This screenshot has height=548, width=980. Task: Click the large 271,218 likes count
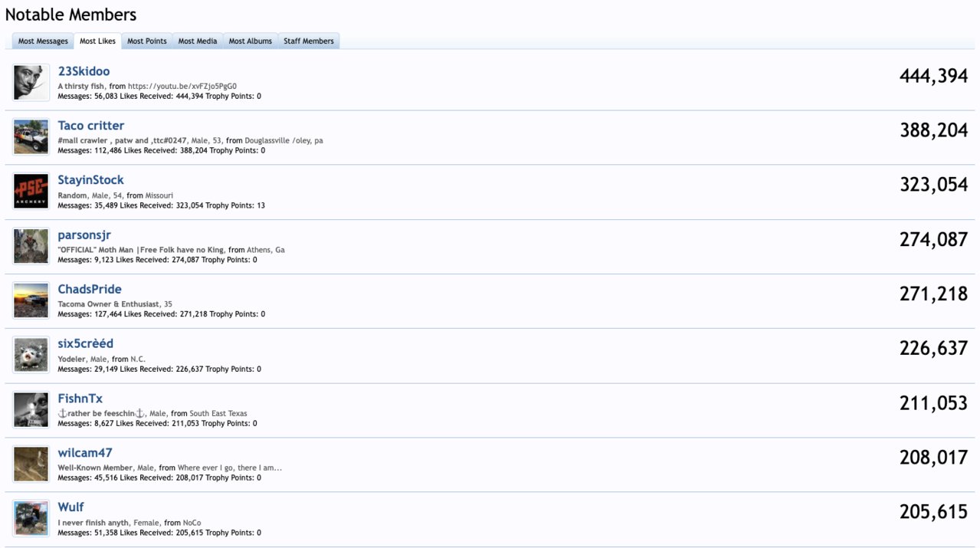(934, 294)
